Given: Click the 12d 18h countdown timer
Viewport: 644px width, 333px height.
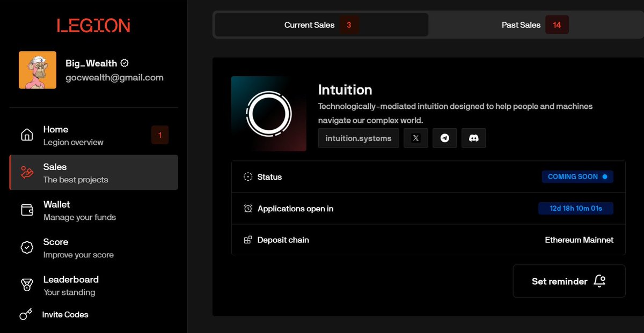Looking at the screenshot, I should click(576, 209).
